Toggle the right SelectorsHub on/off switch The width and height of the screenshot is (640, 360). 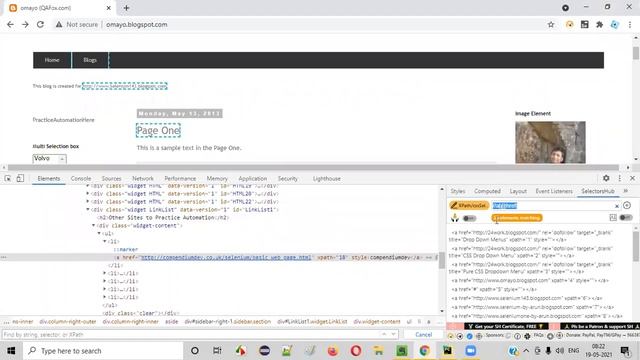pyautogui.click(x=626, y=218)
